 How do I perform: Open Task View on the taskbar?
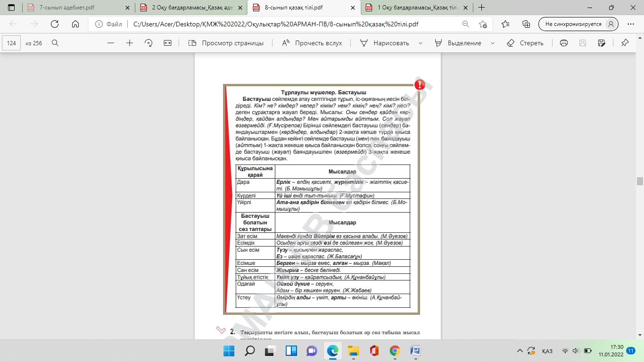coord(270,351)
